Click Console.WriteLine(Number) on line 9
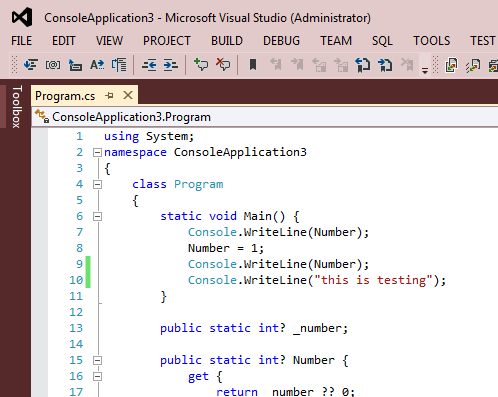This screenshot has width=498, height=397. pos(278,264)
